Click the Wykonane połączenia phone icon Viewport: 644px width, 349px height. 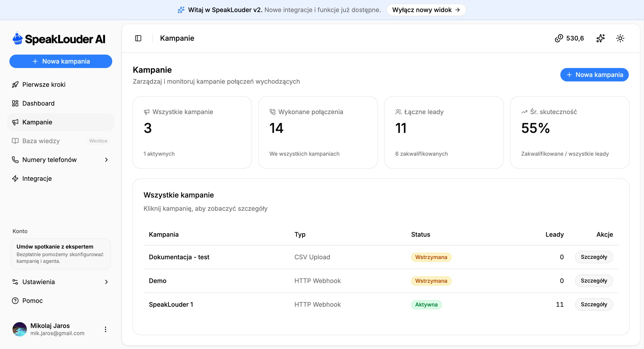tap(272, 112)
